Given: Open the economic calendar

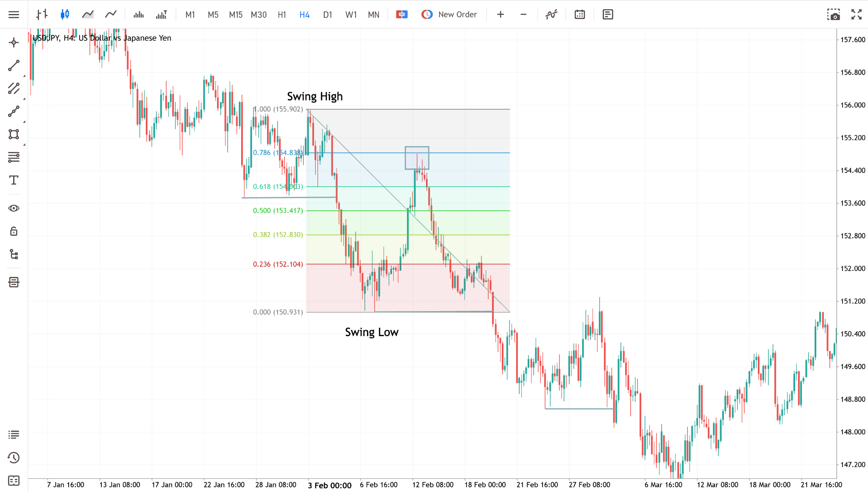Looking at the screenshot, I should click(580, 14).
